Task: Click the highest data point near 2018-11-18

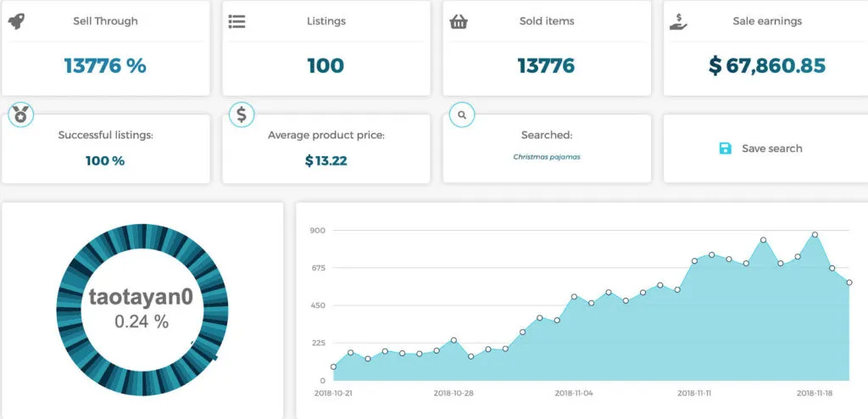Action: coord(815,235)
